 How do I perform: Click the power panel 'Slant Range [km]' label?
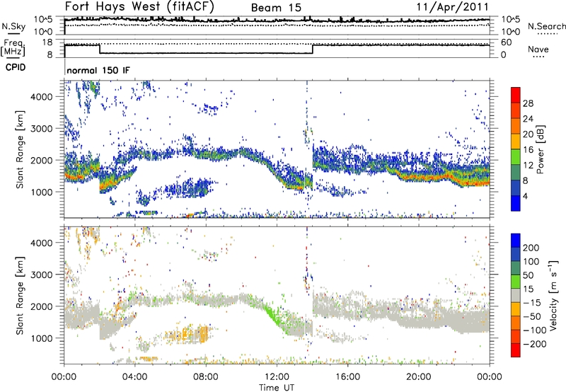point(20,149)
